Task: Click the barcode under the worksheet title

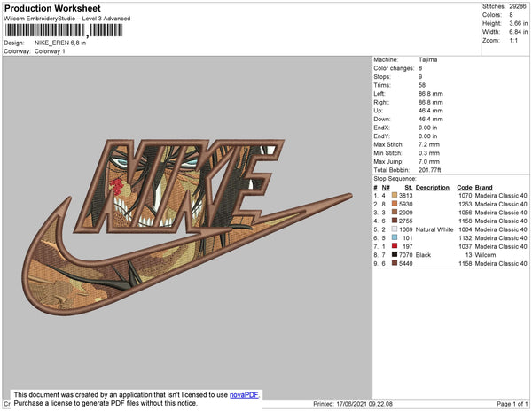Action: tap(64, 30)
